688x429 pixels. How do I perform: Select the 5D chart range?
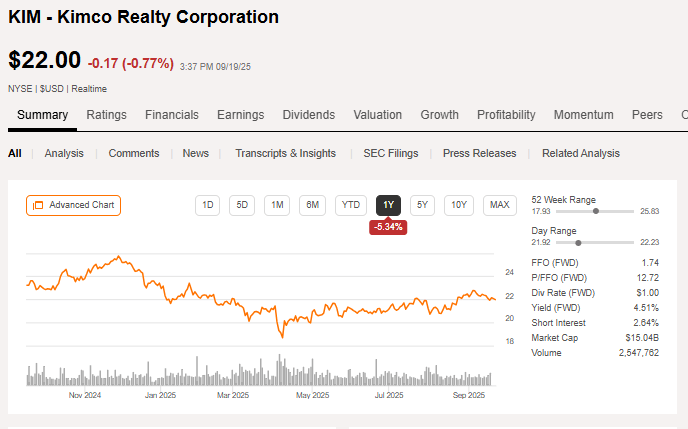242,205
